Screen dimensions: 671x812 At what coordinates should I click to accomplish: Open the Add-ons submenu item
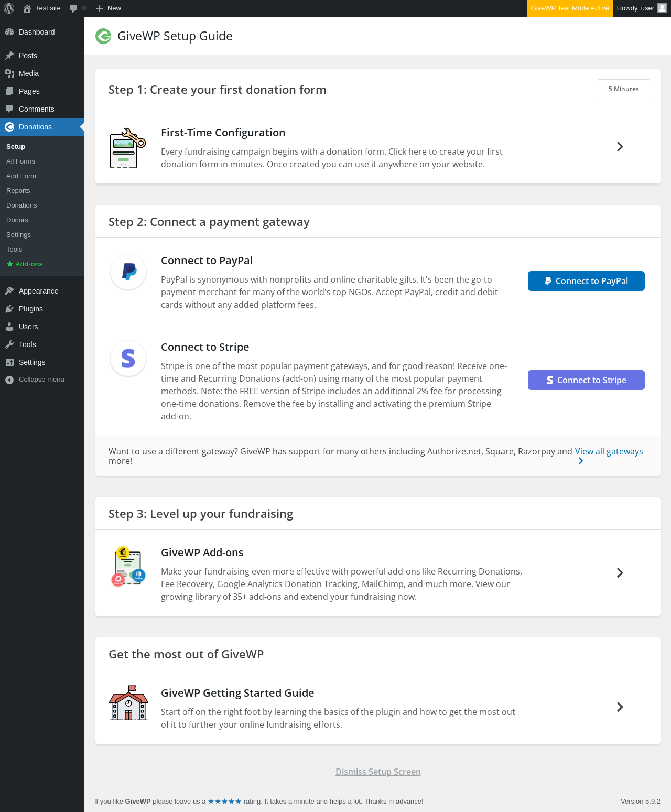pyautogui.click(x=29, y=264)
